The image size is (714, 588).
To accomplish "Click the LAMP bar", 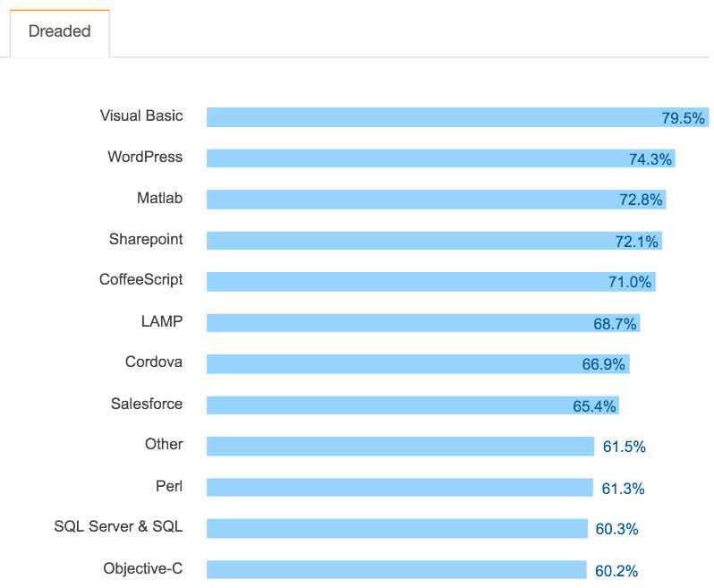I will pyautogui.click(x=394, y=323).
